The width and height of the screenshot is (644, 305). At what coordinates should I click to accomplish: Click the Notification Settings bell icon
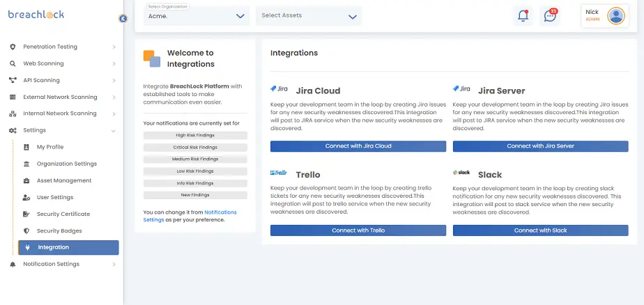click(13, 265)
